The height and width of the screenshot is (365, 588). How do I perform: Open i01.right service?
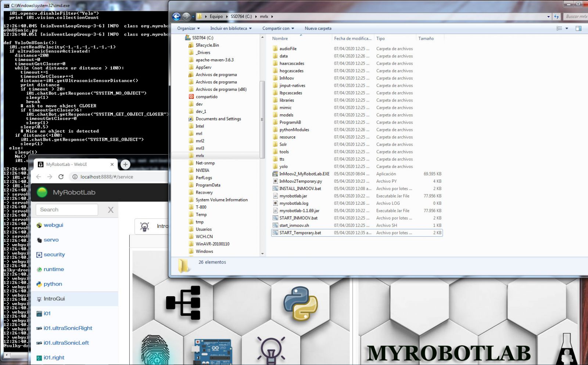54,357
